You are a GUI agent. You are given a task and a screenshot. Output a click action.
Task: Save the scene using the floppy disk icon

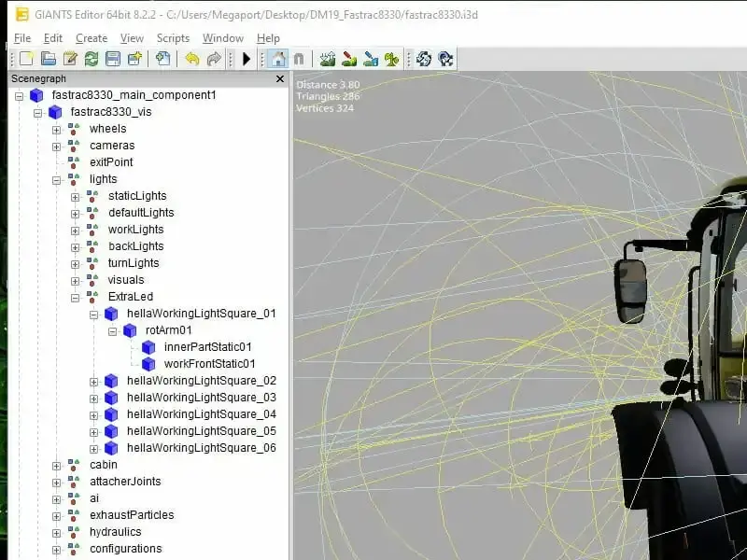(113, 59)
